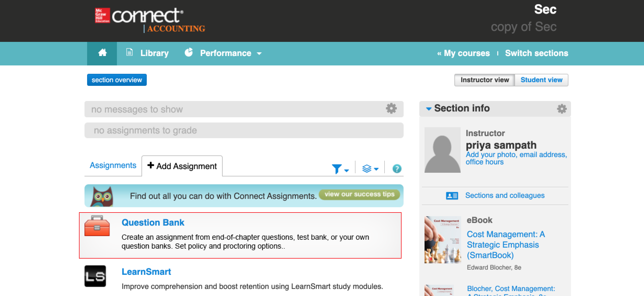This screenshot has width=644, height=296.
Task: Click the Find out all you can do text
Action: tap(223, 196)
